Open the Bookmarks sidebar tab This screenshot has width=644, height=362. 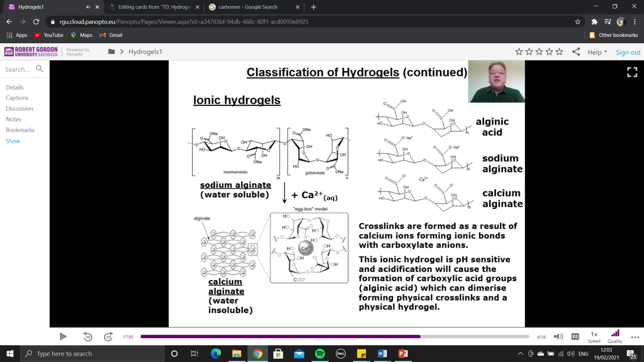coord(20,130)
